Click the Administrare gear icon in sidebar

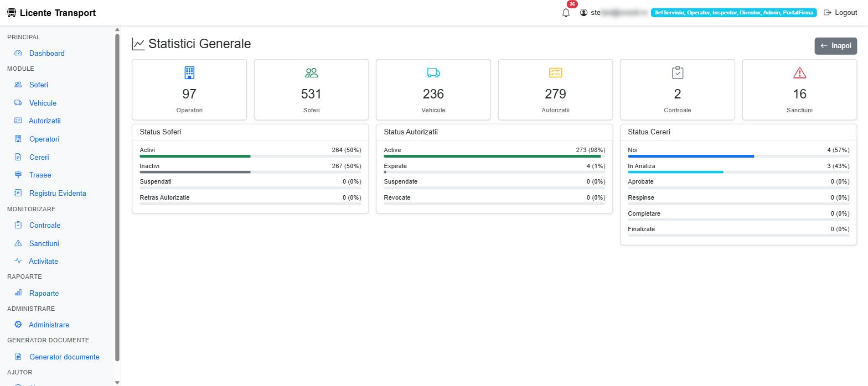[x=18, y=325]
